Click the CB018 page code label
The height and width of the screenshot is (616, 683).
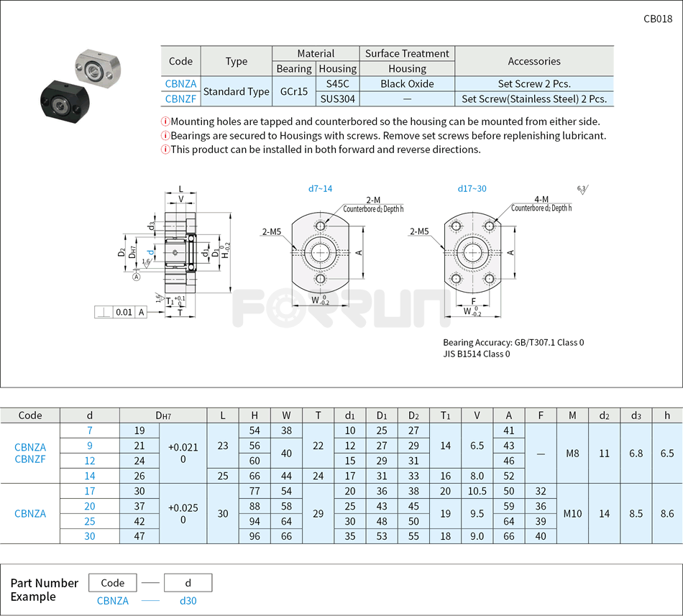click(657, 19)
